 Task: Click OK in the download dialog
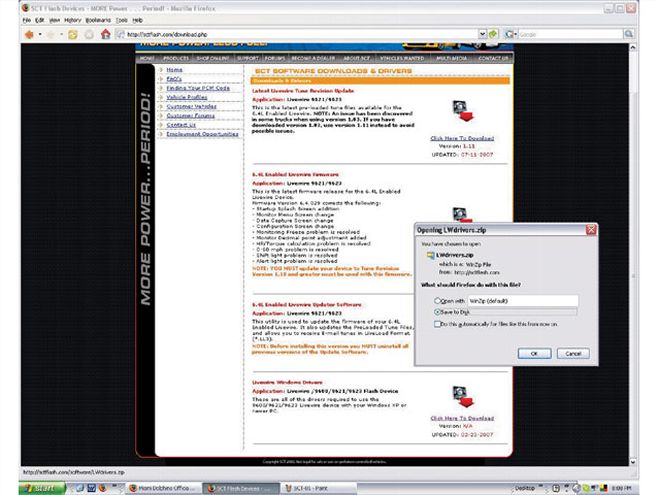(x=534, y=353)
